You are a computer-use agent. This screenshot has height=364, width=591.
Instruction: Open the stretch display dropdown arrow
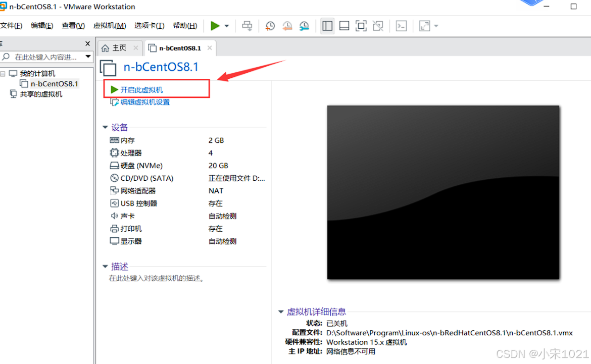[436, 26]
